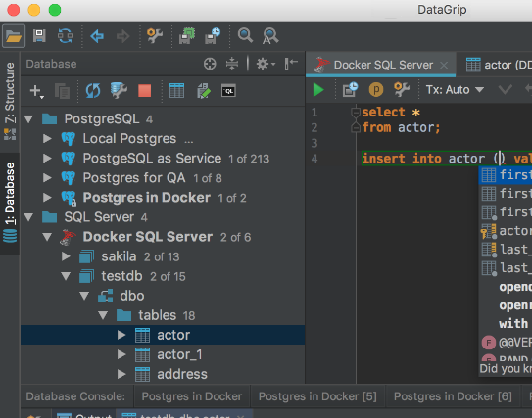Close the Docker SQL Server tab

[x=444, y=65]
